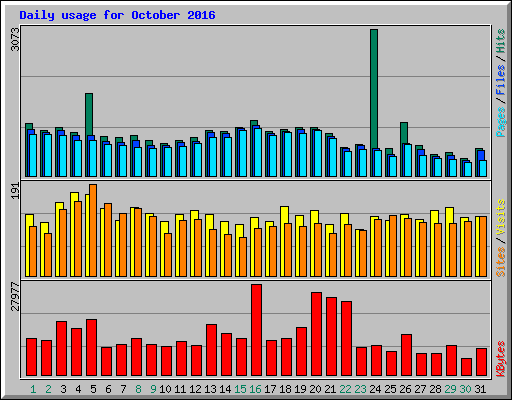Image resolution: width=512 pixels, height=400 pixels.
Task: Click day 26 on the x-axis
Action: pyautogui.click(x=405, y=389)
